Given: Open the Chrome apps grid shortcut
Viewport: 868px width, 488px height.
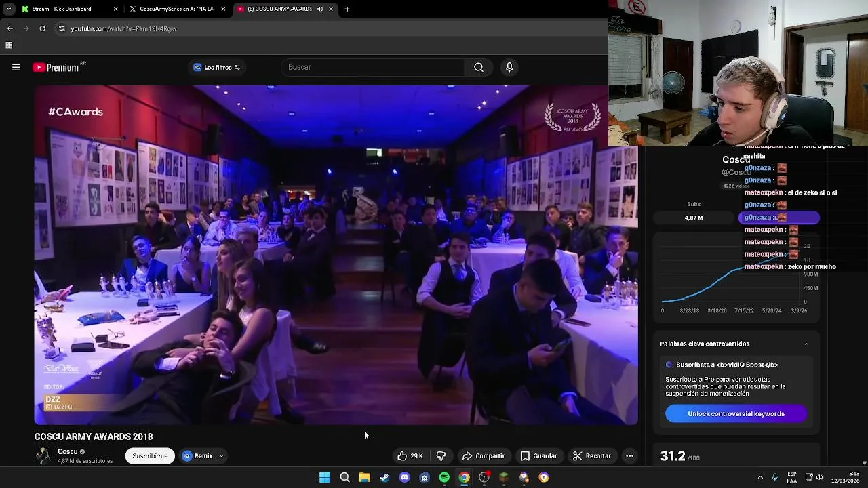Looking at the screenshot, I should [x=9, y=45].
